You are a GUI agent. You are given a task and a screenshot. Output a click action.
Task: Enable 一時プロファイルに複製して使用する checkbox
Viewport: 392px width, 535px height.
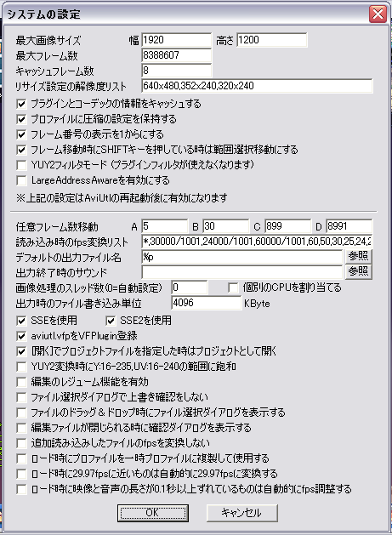[x=21, y=458]
